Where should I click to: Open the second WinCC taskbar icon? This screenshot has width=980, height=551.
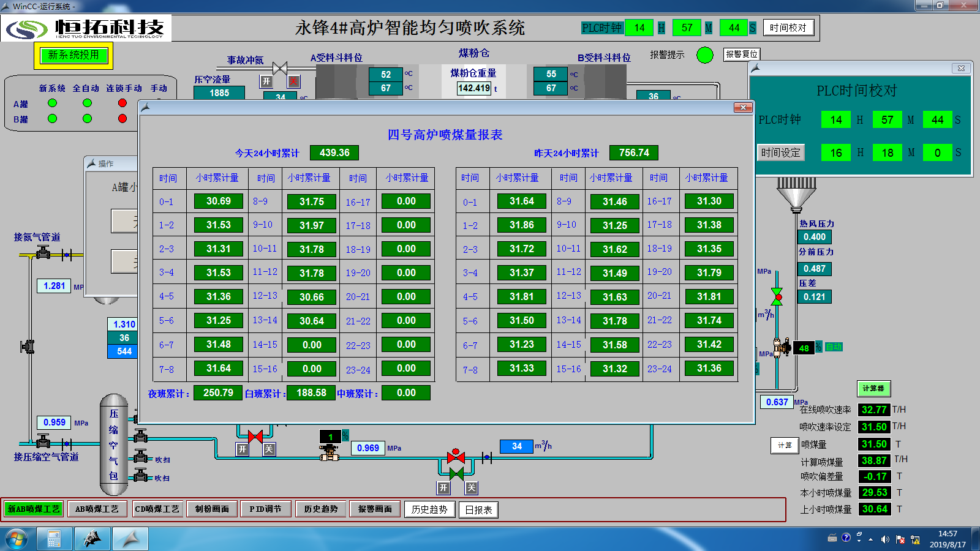point(92,539)
